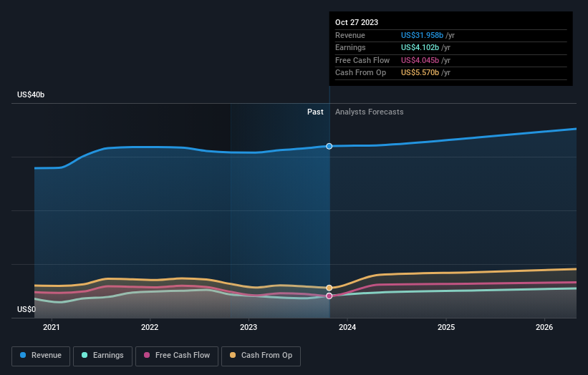Click the orange Cash From Op legend dot
The width and height of the screenshot is (588, 375).
(233, 355)
